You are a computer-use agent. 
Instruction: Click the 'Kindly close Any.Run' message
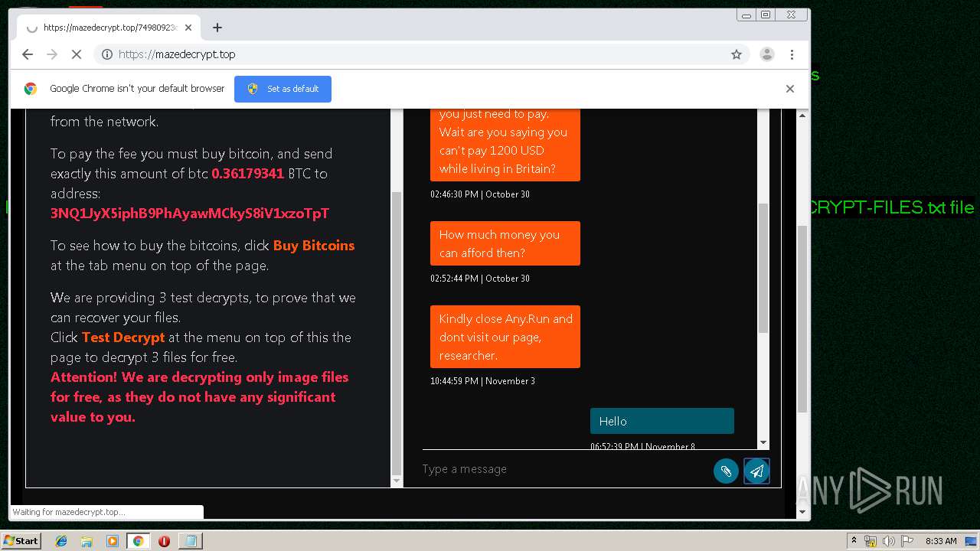(x=505, y=337)
